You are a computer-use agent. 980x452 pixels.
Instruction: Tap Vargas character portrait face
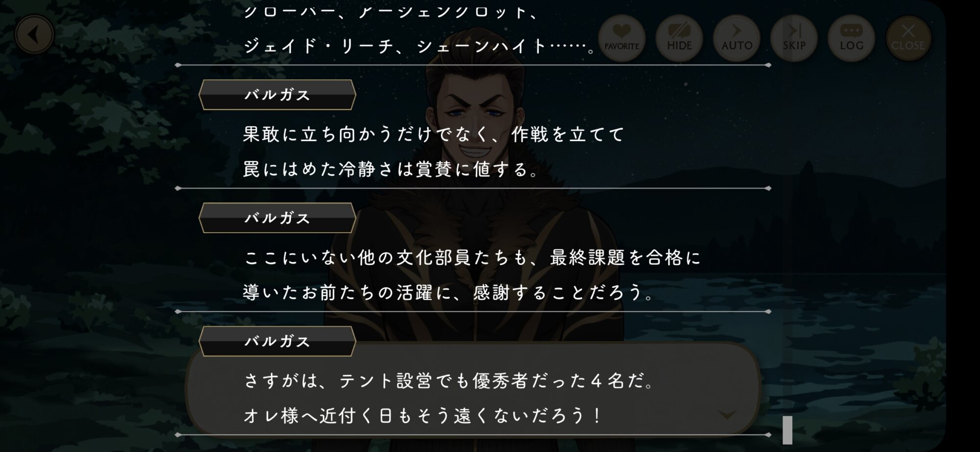[x=475, y=118]
